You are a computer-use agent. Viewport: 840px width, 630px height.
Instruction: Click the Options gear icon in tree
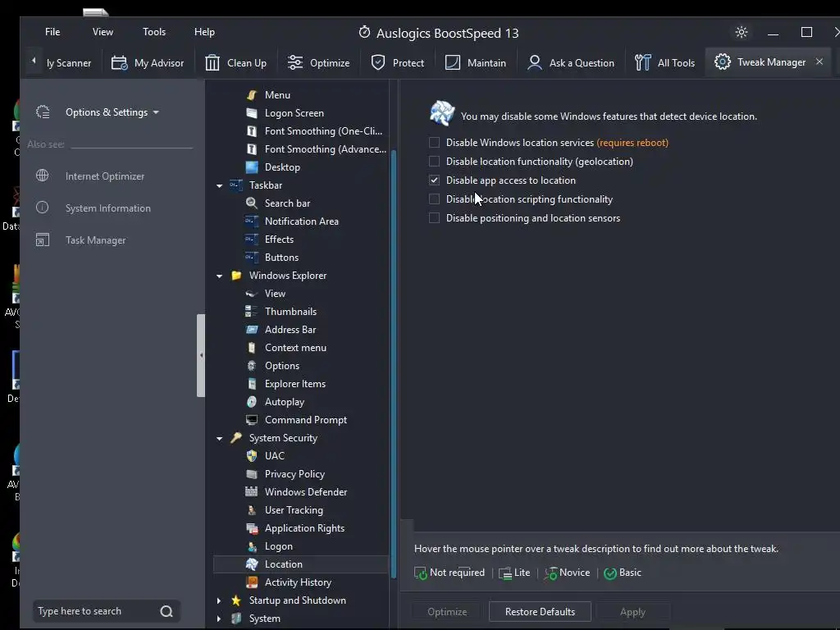click(252, 366)
